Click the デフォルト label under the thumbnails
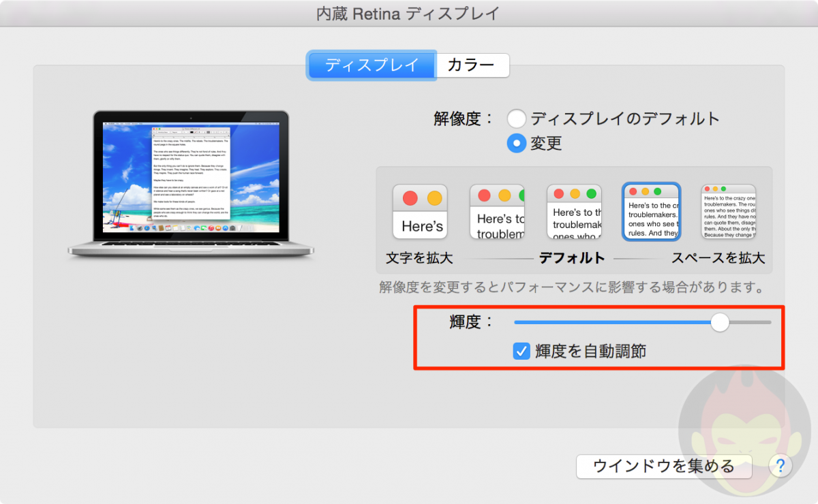818x504 pixels. click(x=573, y=257)
